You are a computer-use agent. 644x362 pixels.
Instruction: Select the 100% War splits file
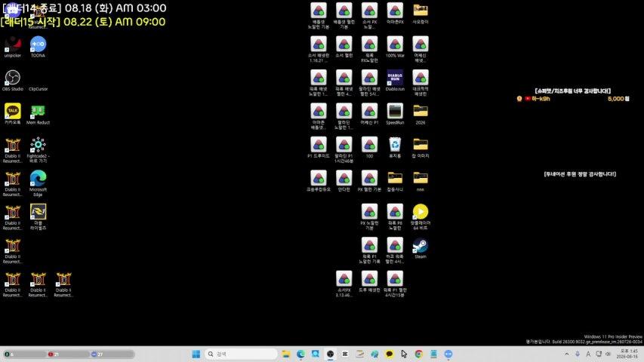pyautogui.click(x=395, y=47)
